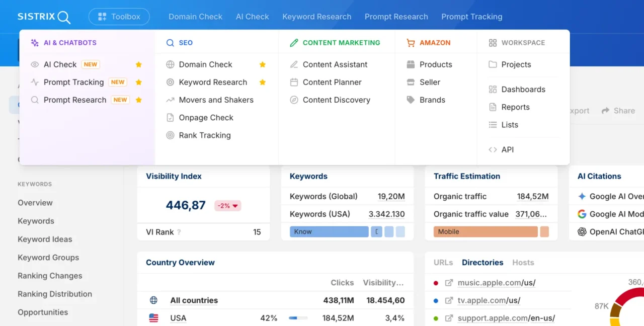This screenshot has height=326, width=644.
Task: Toggle Domain Check favorite star in menu
Action: 263,64
